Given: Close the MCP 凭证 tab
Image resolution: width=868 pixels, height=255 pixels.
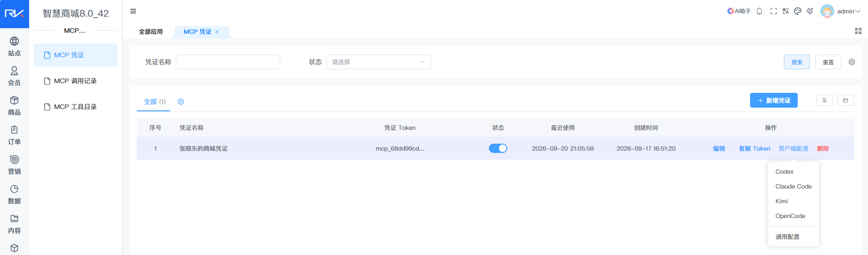Looking at the screenshot, I should [x=217, y=32].
